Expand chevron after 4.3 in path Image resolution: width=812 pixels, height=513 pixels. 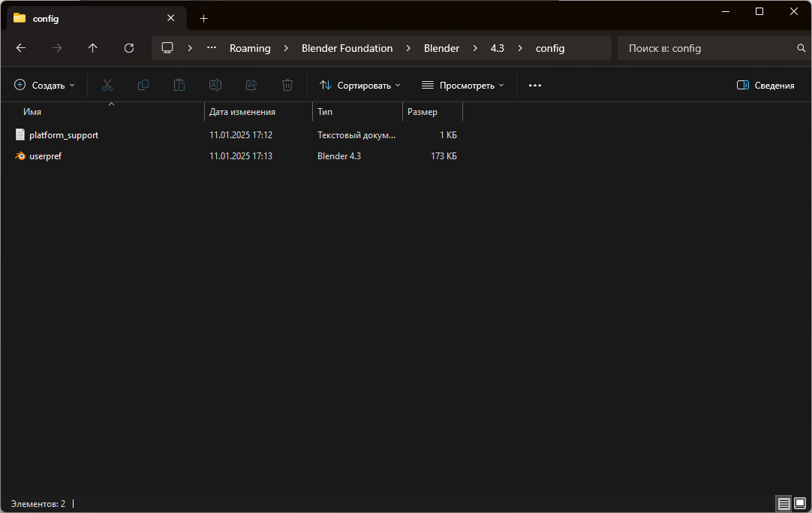click(520, 48)
